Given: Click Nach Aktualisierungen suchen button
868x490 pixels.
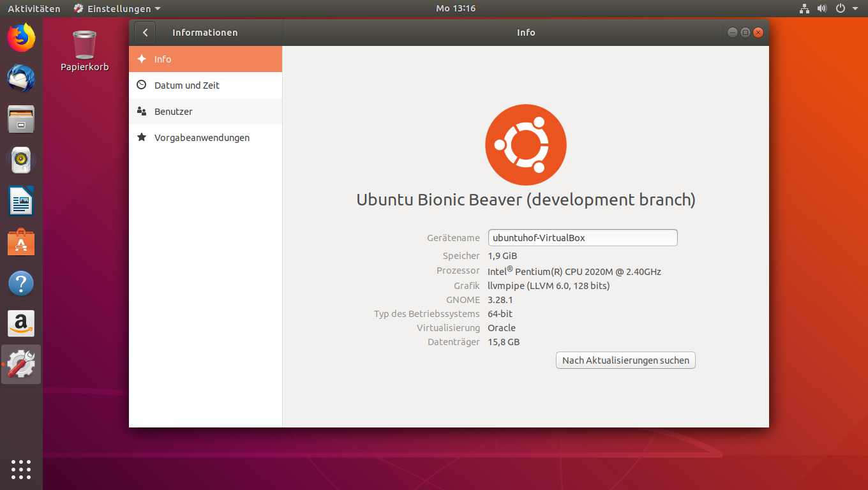Looking at the screenshot, I should (625, 360).
